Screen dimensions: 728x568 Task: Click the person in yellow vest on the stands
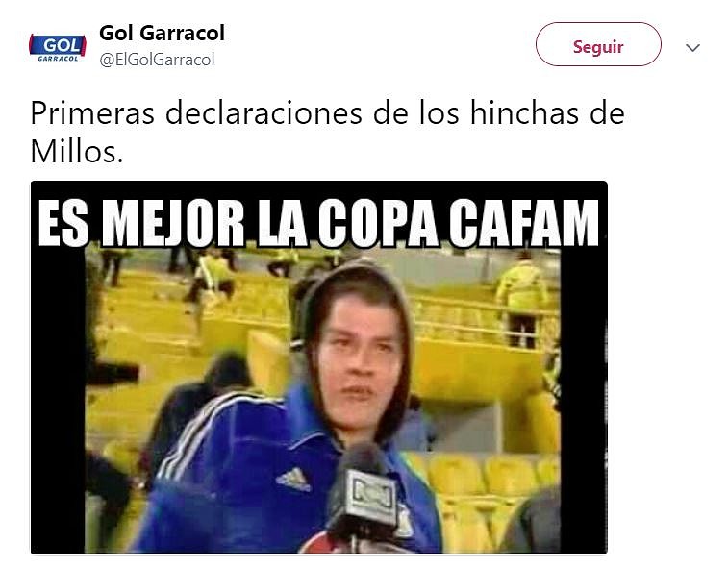tap(521, 302)
